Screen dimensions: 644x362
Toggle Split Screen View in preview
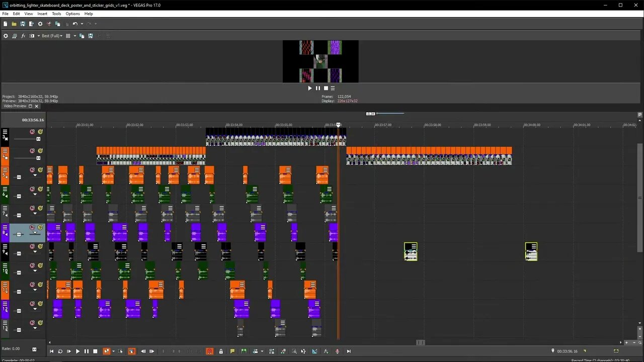[32, 36]
